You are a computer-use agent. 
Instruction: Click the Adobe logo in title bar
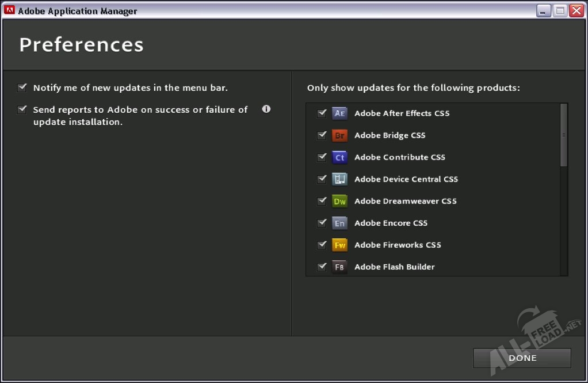9,10
